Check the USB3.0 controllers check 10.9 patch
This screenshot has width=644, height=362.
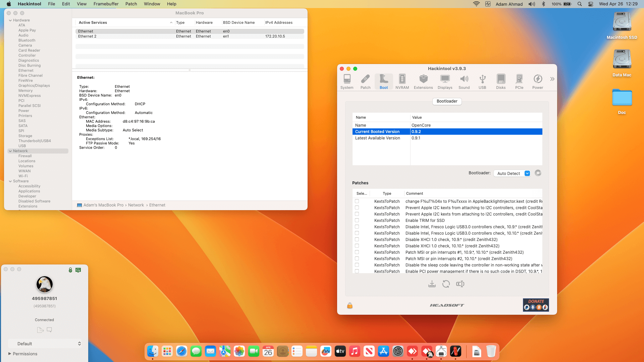tap(357, 227)
